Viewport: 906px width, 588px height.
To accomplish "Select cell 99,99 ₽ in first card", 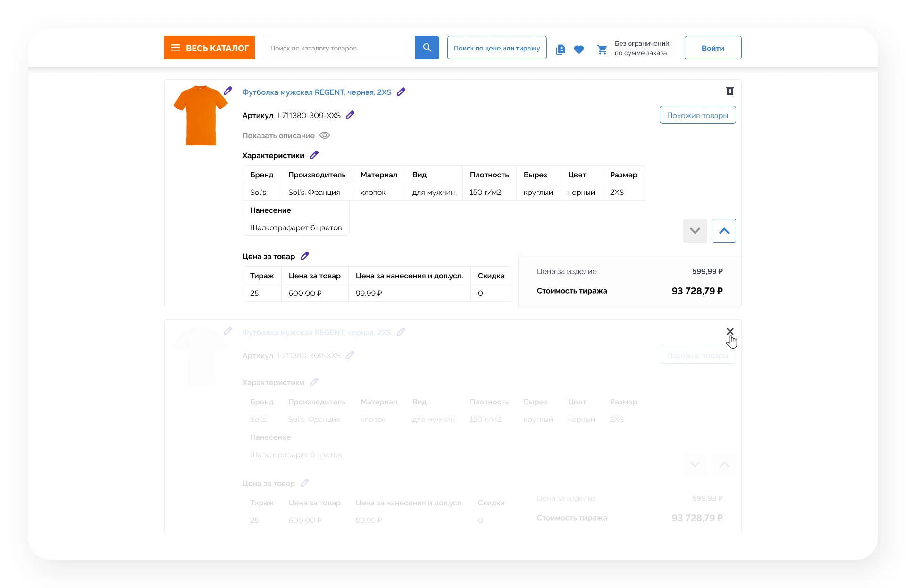I will tap(410, 293).
